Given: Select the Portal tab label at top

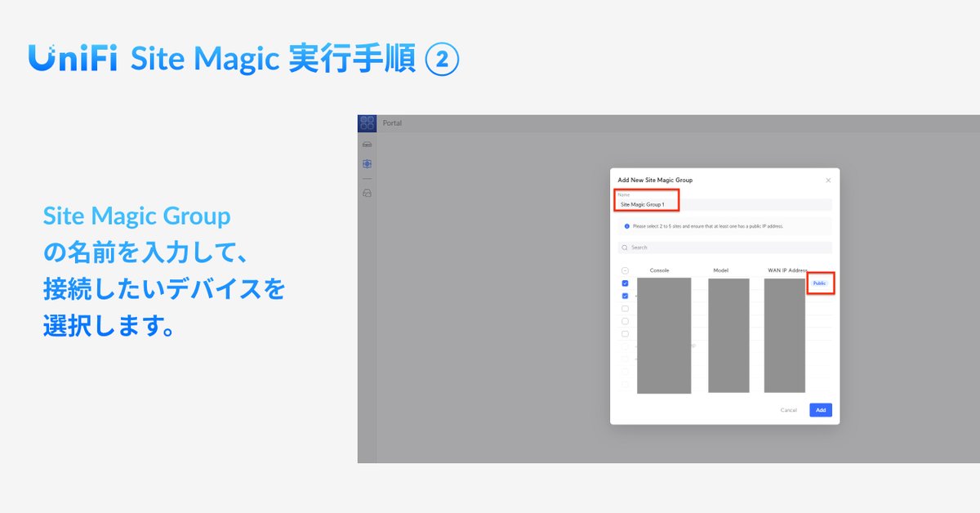Looking at the screenshot, I should tap(392, 123).
